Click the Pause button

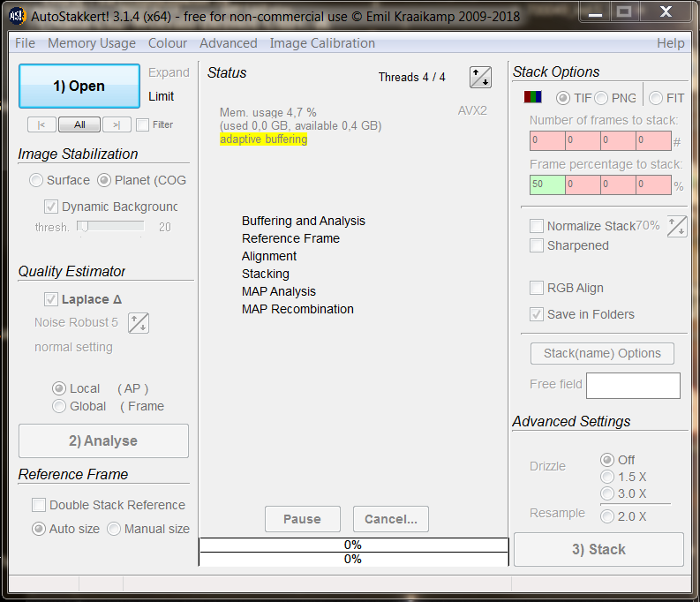[x=302, y=519]
